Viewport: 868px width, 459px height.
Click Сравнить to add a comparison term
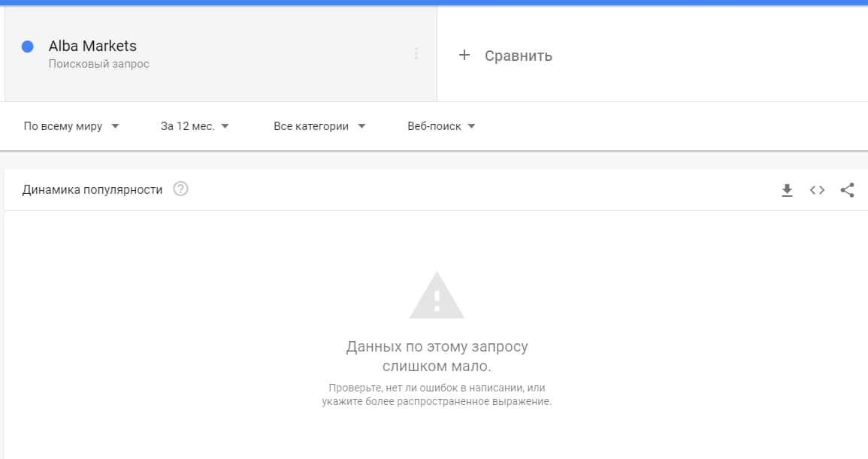(518, 56)
